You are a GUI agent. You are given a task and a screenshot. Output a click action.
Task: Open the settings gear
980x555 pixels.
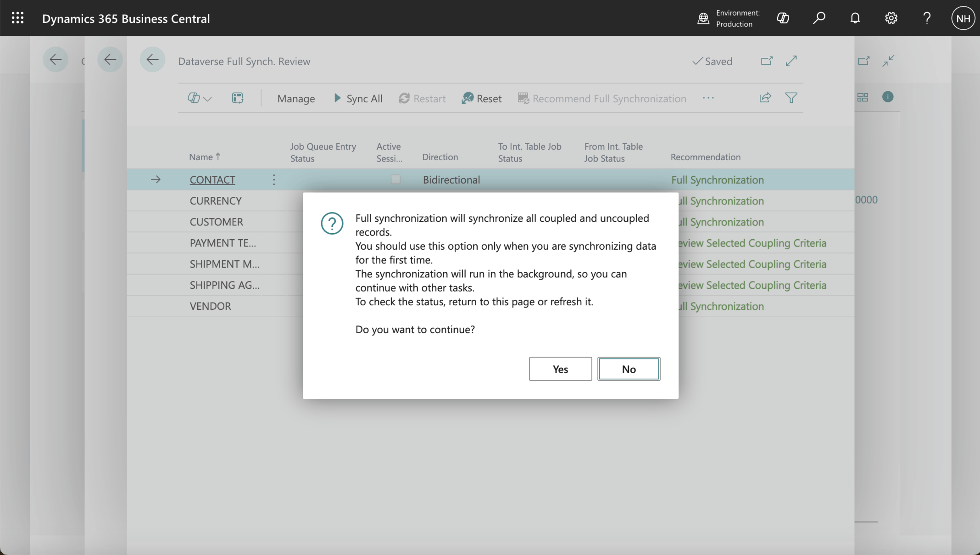[x=891, y=18]
